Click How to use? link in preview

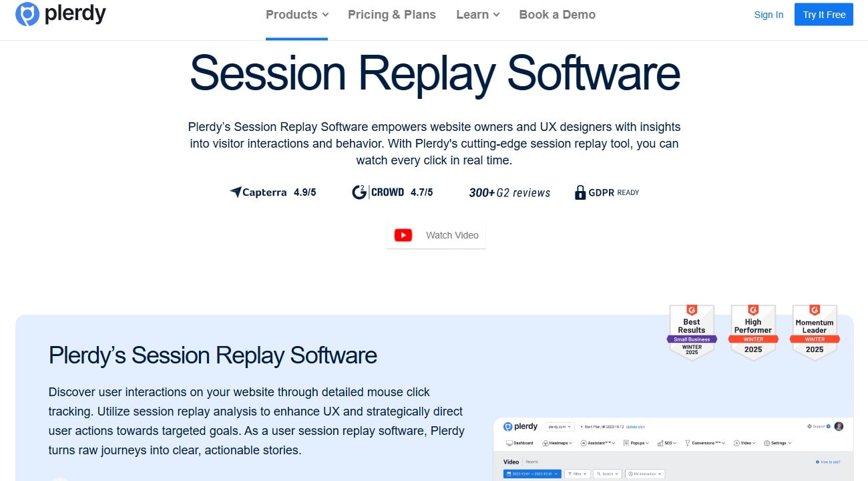[829, 462]
